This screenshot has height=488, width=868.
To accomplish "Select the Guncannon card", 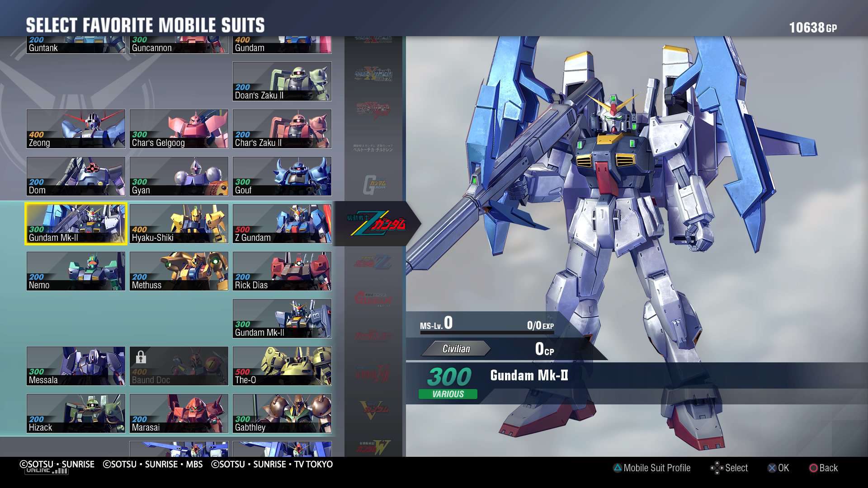I will [x=179, y=45].
